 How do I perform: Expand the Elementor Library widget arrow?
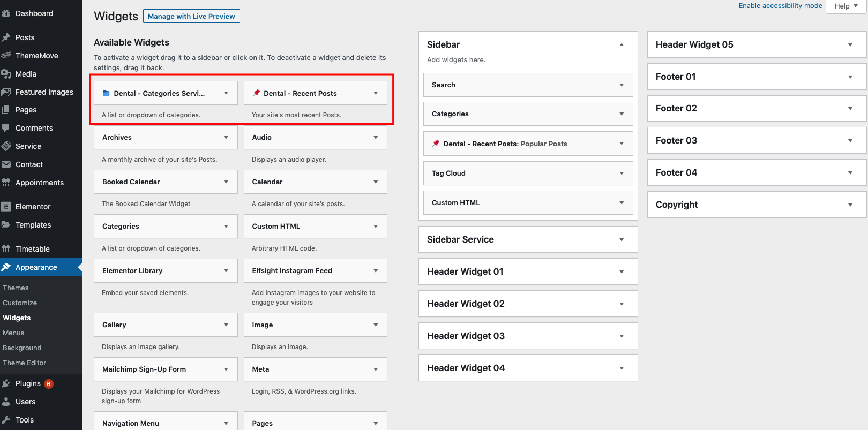(226, 271)
